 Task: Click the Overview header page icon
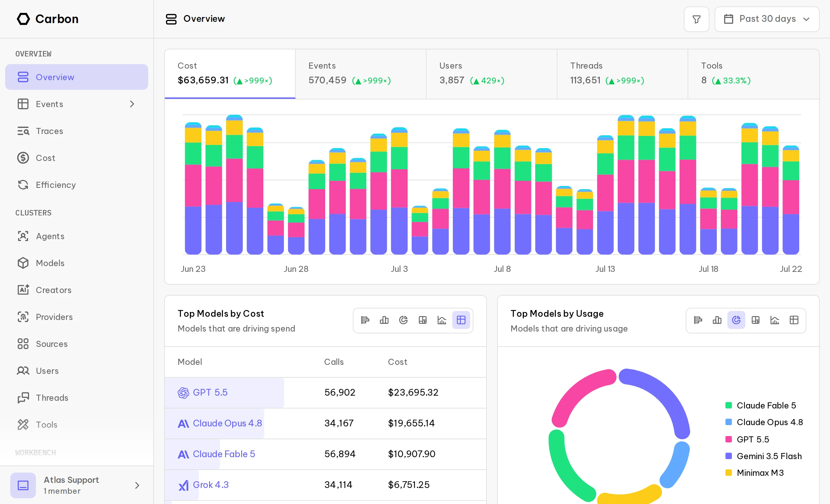[x=171, y=19]
